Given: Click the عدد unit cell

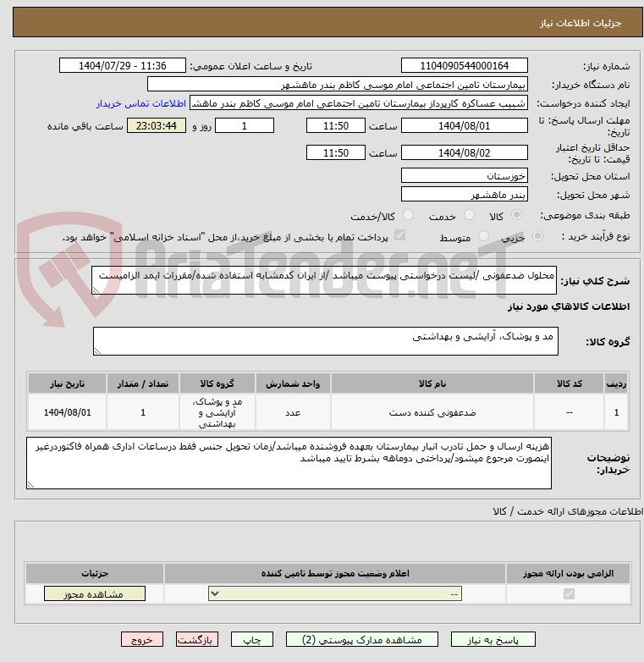Looking at the screenshot, I should pyautogui.click(x=293, y=412).
